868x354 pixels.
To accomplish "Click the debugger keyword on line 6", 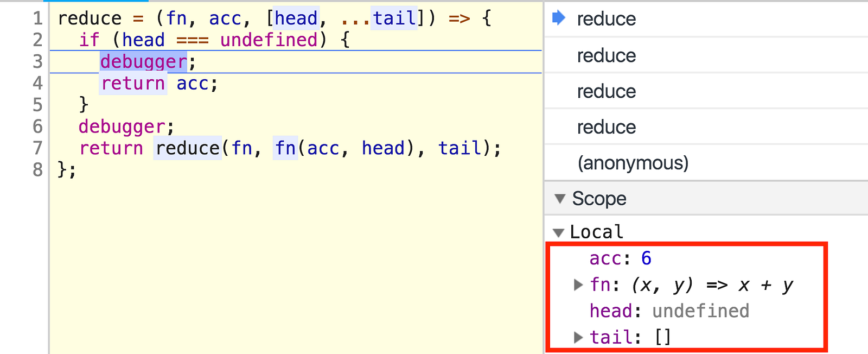I will tap(122, 127).
